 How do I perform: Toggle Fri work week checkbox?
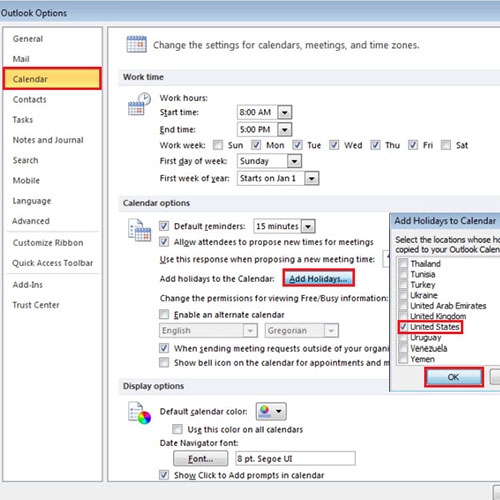click(413, 145)
